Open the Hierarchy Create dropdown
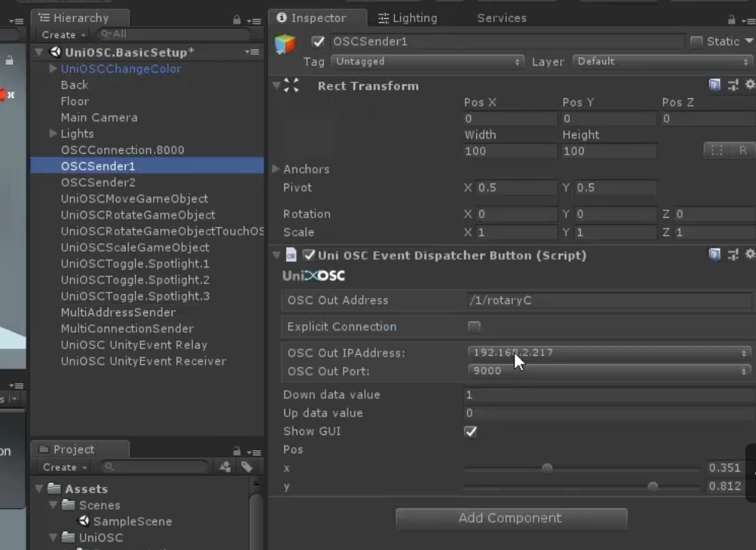This screenshot has height=550, width=756. point(63,35)
